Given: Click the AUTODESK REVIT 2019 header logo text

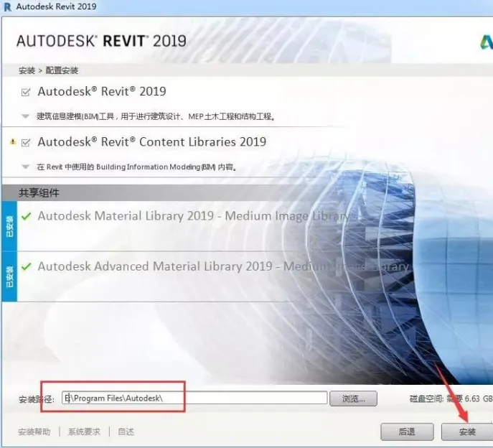Looking at the screenshot, I should 101,41.
